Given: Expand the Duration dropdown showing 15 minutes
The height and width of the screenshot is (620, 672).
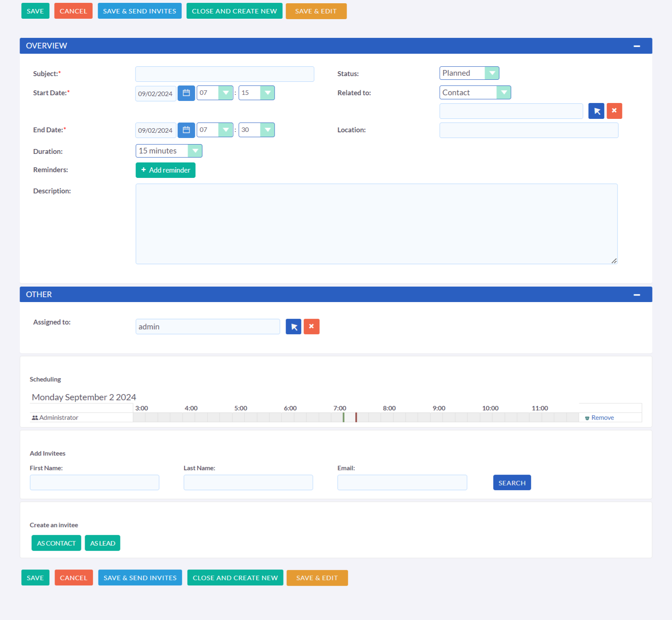Looking at the screenshot, I should point(168,151).
